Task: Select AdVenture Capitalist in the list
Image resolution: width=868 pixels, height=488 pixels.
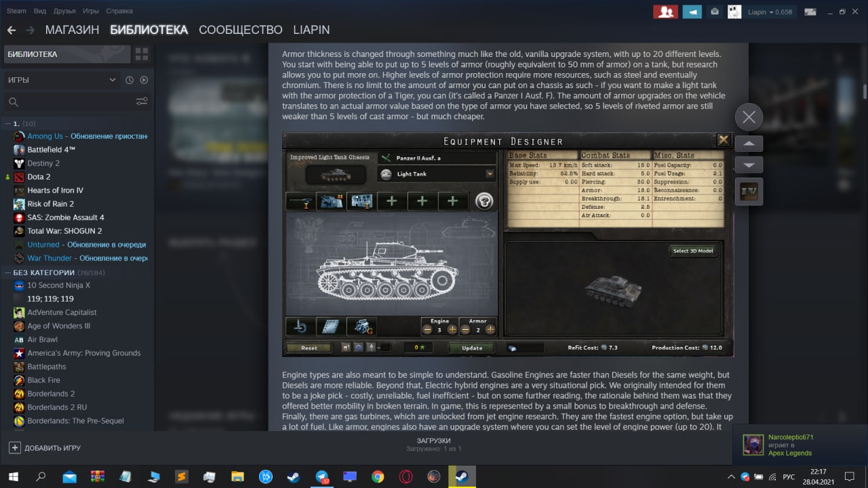Action: point(80,312)
